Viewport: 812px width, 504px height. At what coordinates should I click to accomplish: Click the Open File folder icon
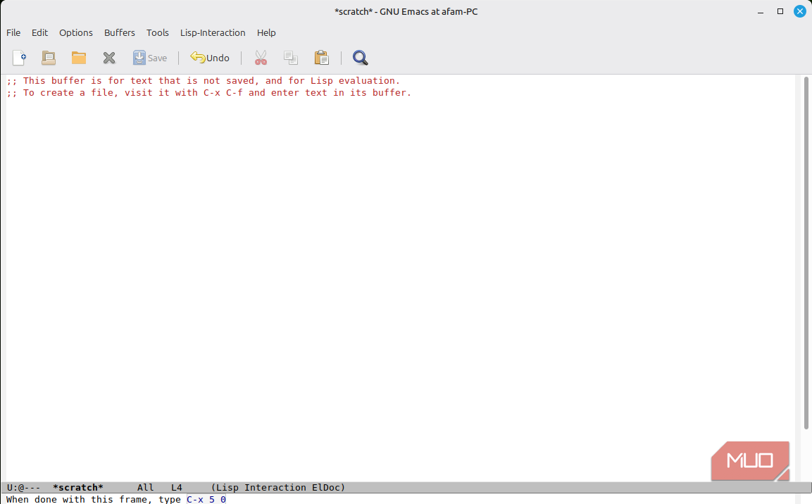tap(79, 58)
